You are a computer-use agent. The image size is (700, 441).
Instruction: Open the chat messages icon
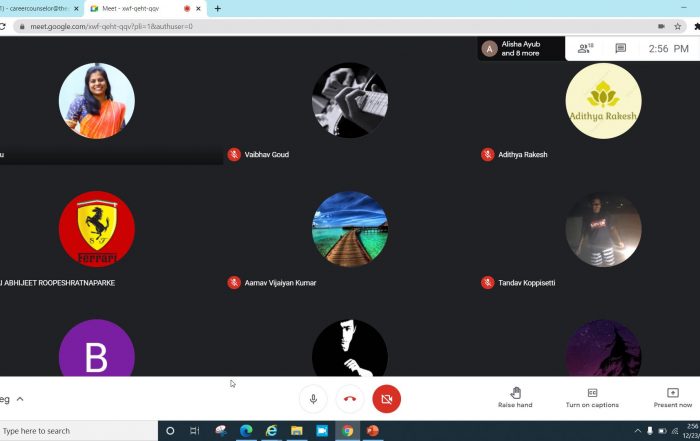[621, 48]
